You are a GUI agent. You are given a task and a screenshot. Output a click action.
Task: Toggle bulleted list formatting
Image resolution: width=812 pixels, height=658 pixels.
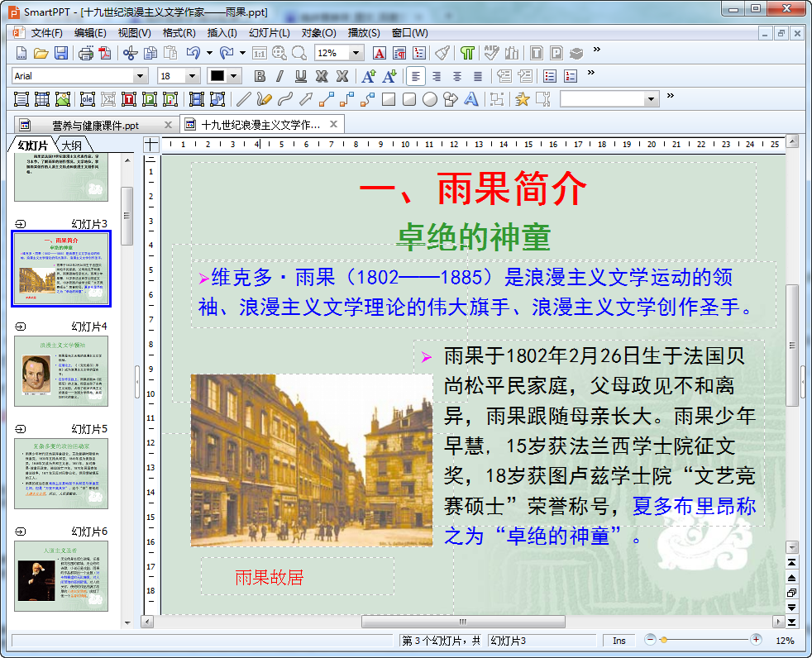point(549,77)
